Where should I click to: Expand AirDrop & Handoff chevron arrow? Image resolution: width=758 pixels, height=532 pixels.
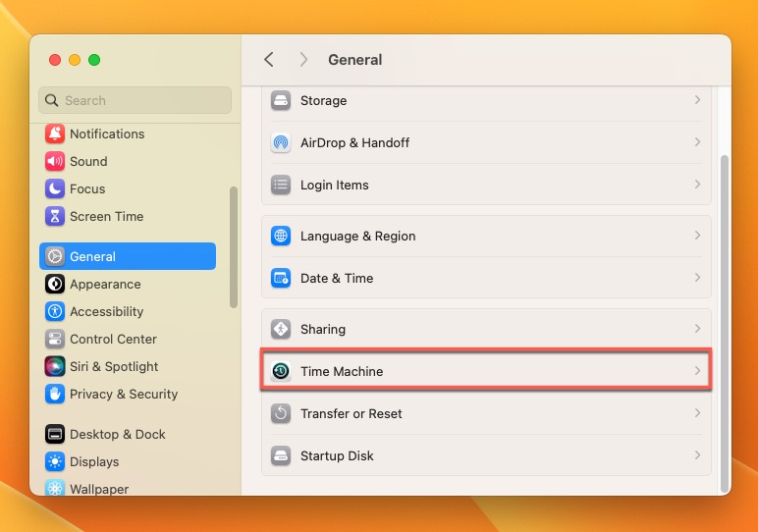[697, 142]
